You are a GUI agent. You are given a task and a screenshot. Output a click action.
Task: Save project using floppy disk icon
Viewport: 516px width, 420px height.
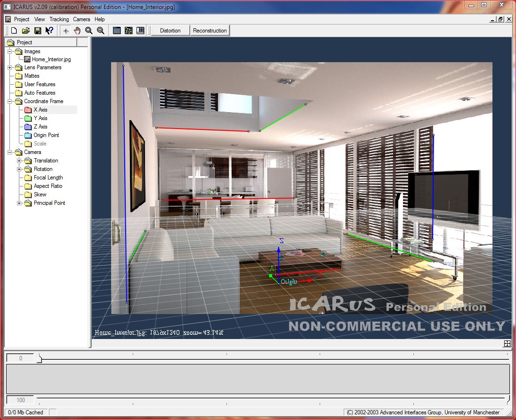38,31
